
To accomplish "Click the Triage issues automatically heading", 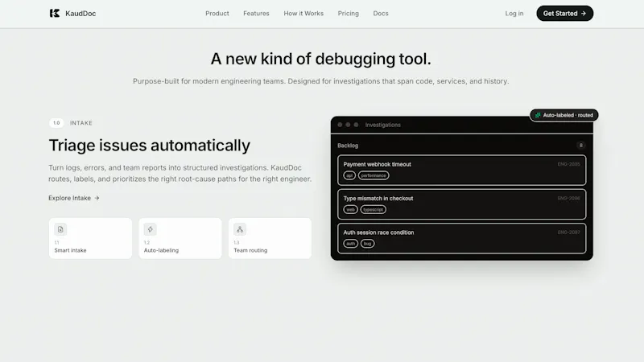I will pos(150,146).
